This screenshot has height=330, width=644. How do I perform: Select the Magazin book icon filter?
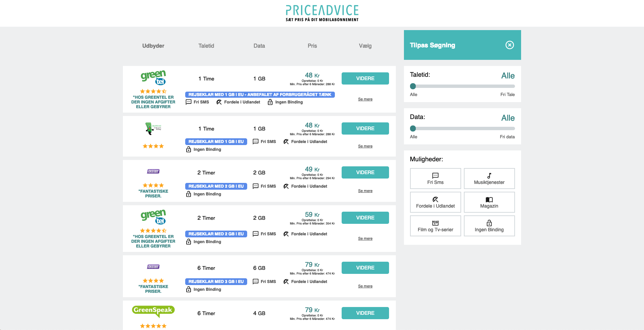(489, 199)
